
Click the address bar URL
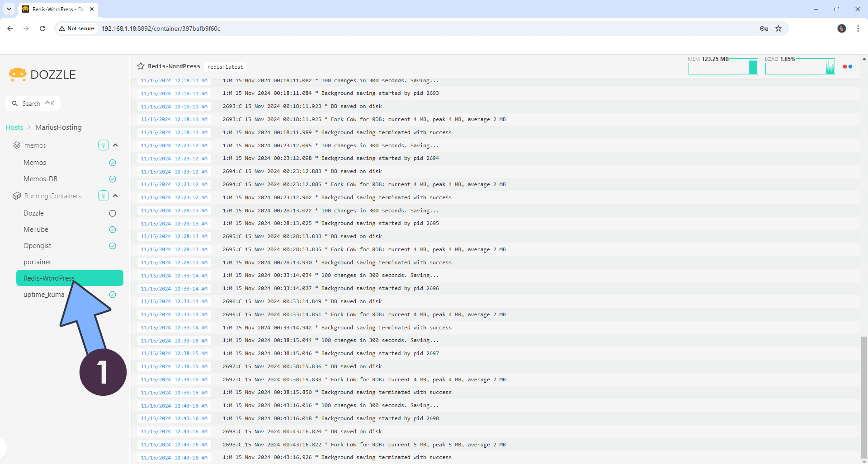[x=161, y=28]
